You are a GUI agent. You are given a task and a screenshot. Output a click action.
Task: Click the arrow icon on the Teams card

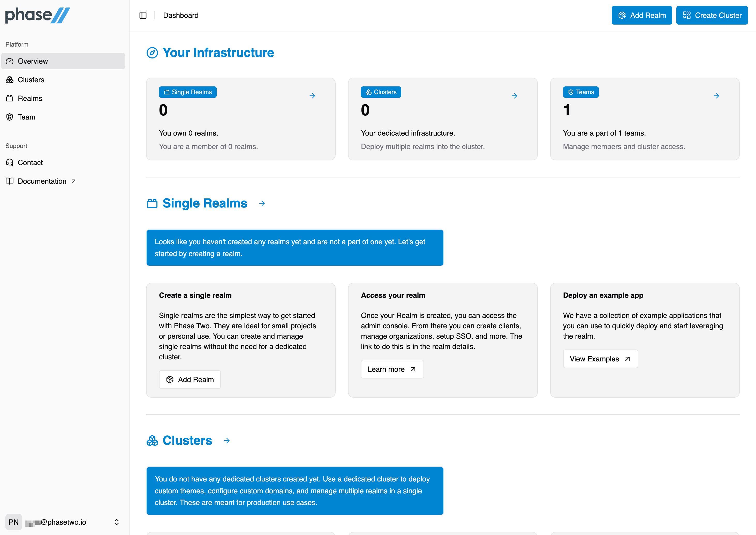[716, 95]
